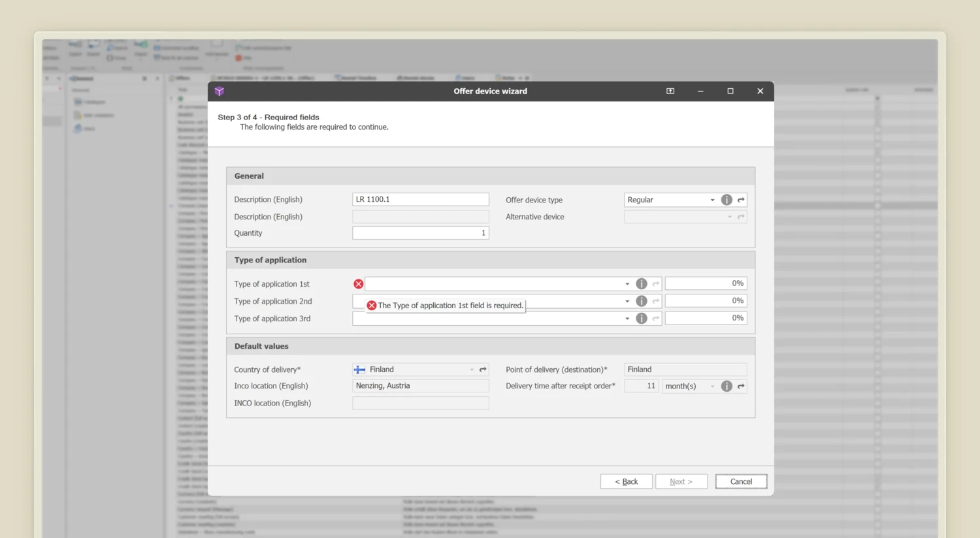The image size is (980, 538).
Task: Cancel the Offer device wizard
Action: [741, 481]
